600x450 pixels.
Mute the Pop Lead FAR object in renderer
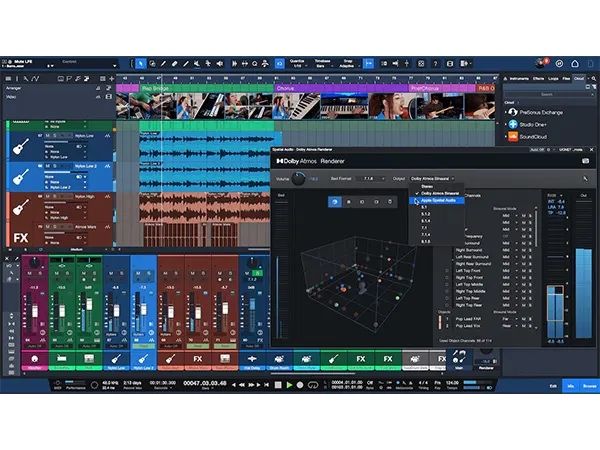click(x=524, y=319)
